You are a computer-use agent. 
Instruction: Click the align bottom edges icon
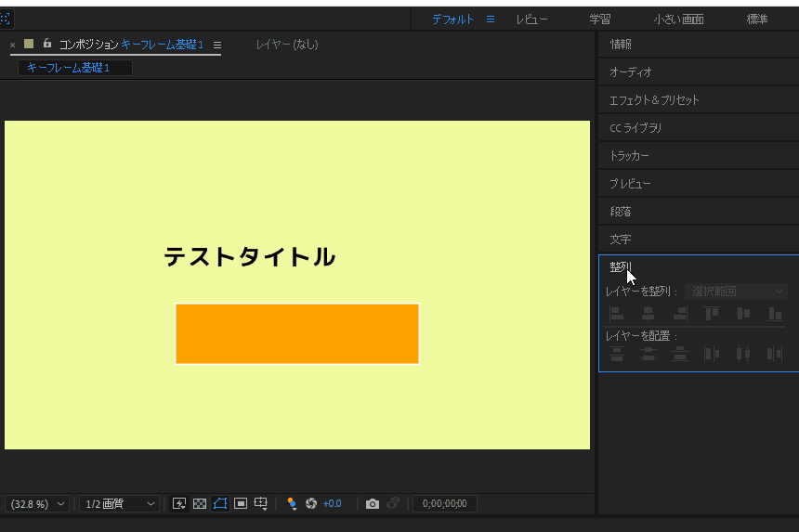[775, 314]
